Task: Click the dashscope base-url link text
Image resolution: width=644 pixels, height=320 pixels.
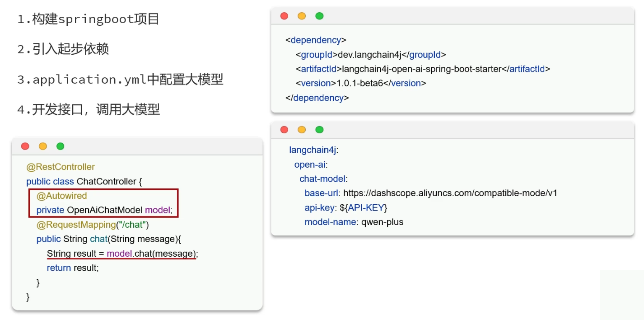Action: (x=450, y=193)
